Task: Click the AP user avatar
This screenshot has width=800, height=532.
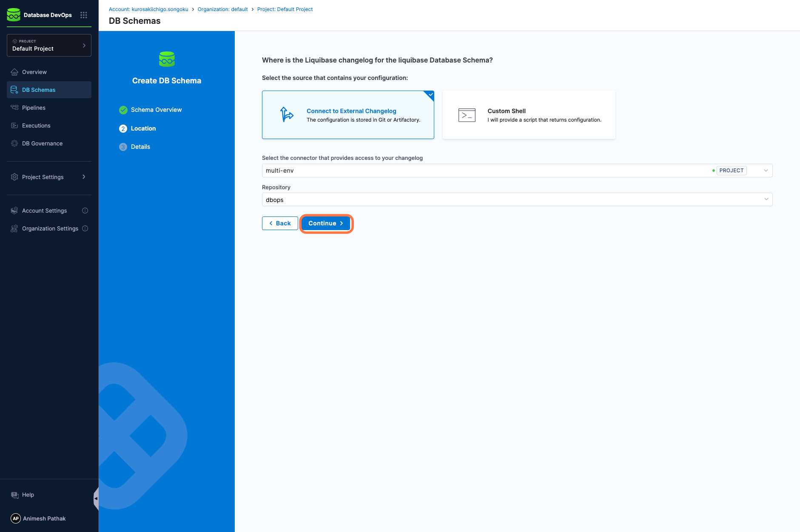Action: (x=16, y=518)
